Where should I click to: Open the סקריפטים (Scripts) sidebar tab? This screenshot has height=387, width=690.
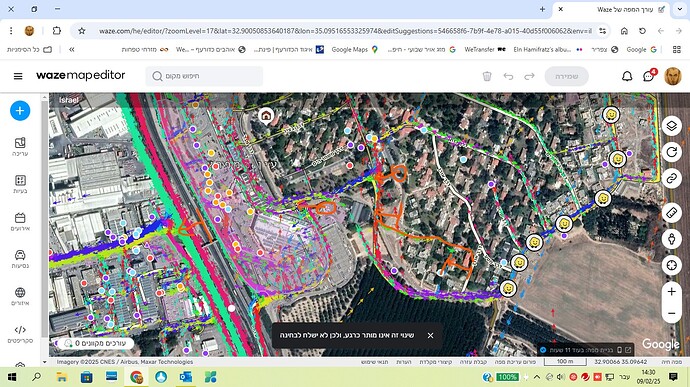click(20, 334)
